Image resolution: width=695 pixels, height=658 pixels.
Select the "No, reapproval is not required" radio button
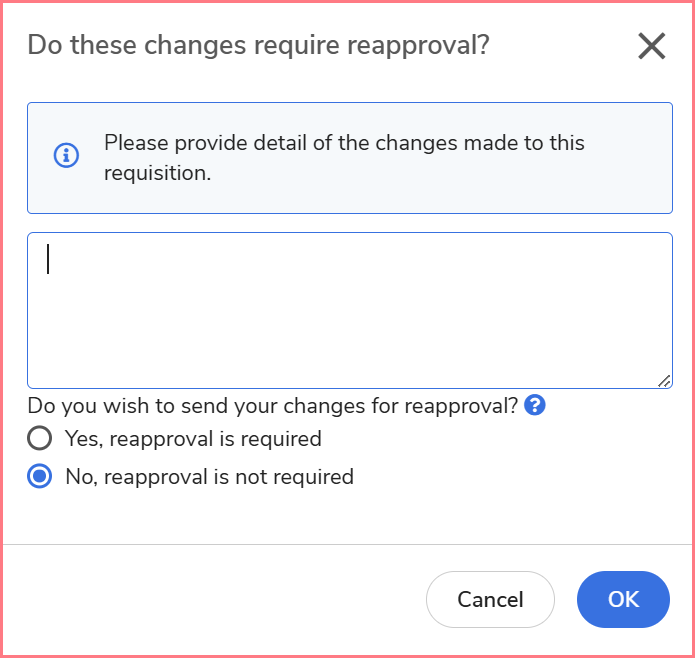tap(39, 477)
